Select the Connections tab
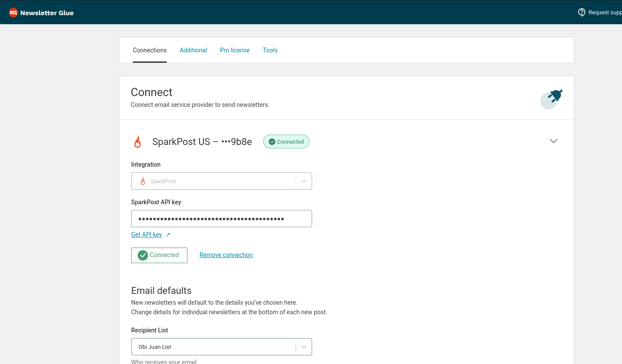 [150, 50]
